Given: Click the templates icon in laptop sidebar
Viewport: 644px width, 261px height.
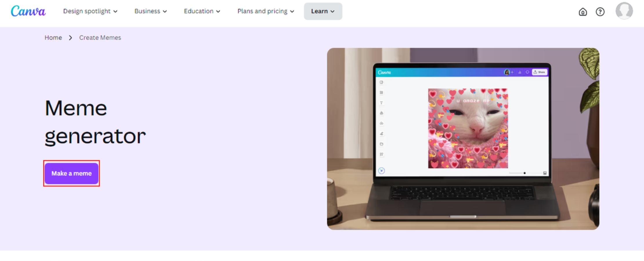Looking at the screenshot, I should (x=381, y=82).
